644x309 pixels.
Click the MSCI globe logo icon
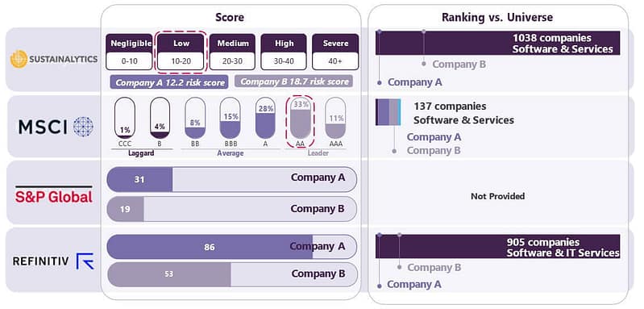83,127
